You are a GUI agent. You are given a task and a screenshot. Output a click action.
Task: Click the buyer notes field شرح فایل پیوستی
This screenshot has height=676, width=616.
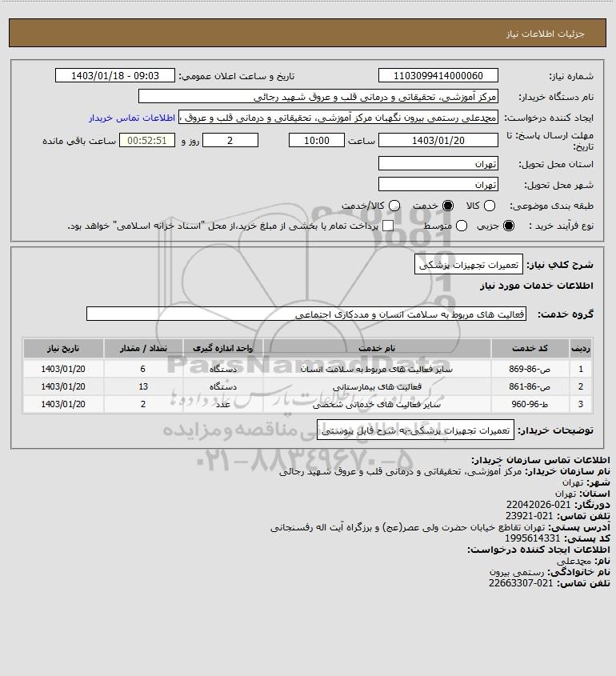415,430
